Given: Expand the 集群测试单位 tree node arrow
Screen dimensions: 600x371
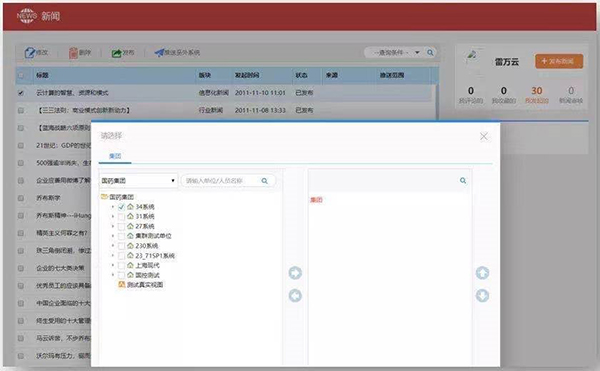Looking at the screenshot, I should coord(113,236).
